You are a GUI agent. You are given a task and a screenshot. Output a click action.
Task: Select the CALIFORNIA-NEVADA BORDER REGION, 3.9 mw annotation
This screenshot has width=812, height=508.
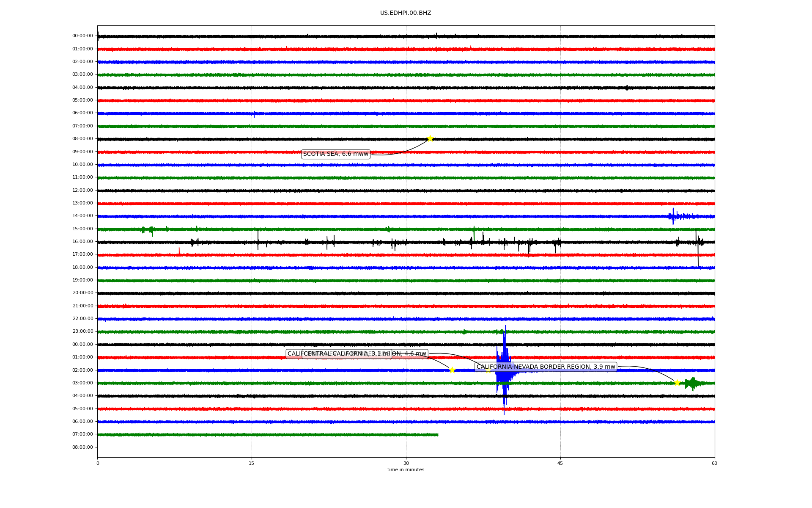[x=546, y=367]
